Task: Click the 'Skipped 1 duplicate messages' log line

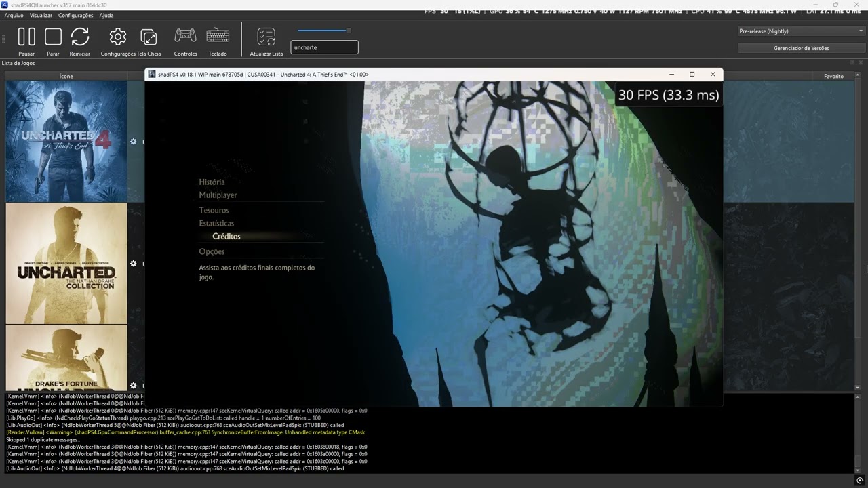Action: [x=43, y=440]
